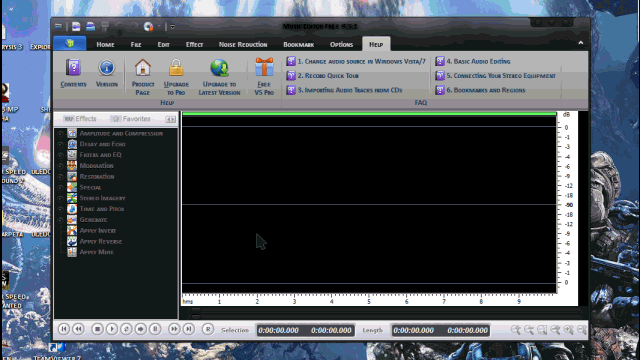Click the redo arrow in quick access toolbar
This screenshot has height=360, width=640.
pyautogui.click(x=133, y=26)
